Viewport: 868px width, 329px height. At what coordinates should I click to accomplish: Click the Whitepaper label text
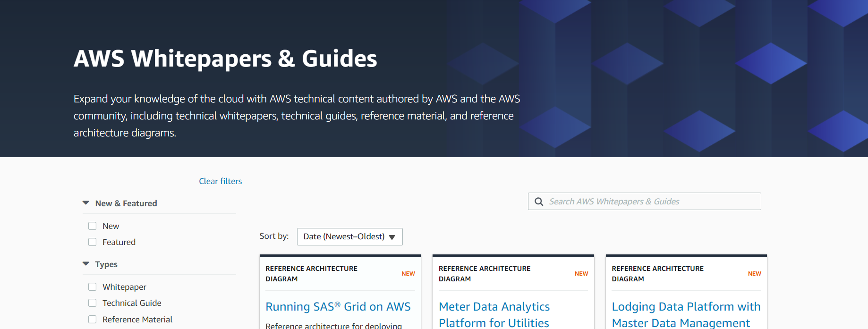pos(124,287)
